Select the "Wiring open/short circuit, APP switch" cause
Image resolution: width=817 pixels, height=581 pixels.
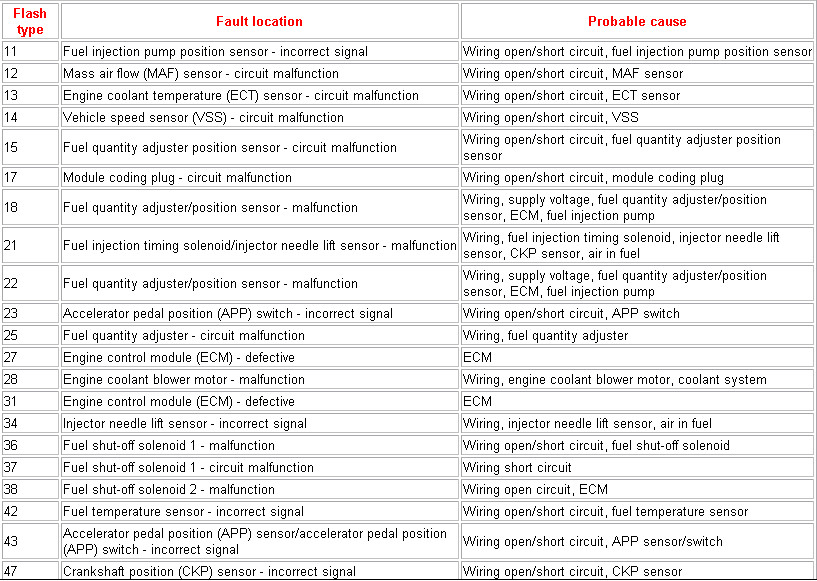[571, 313]
